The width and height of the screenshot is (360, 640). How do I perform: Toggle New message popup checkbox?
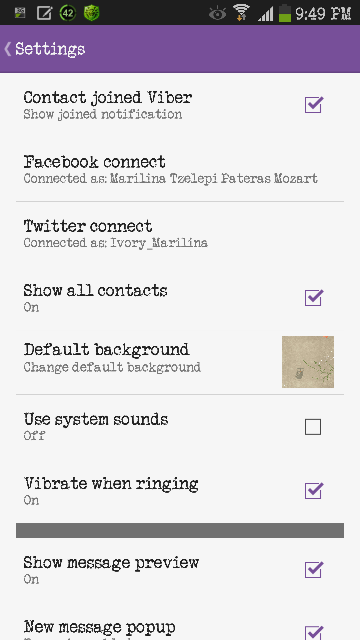click(313, 632)
